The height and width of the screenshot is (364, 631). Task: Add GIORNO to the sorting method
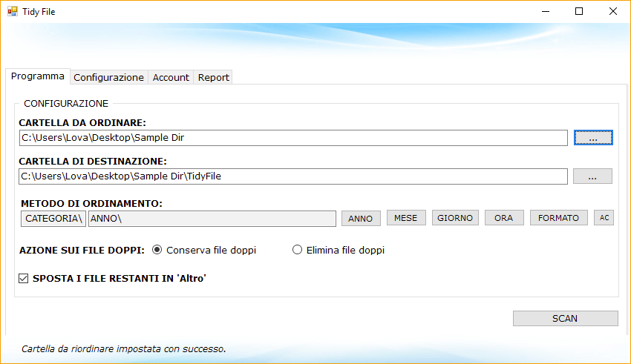455,218
